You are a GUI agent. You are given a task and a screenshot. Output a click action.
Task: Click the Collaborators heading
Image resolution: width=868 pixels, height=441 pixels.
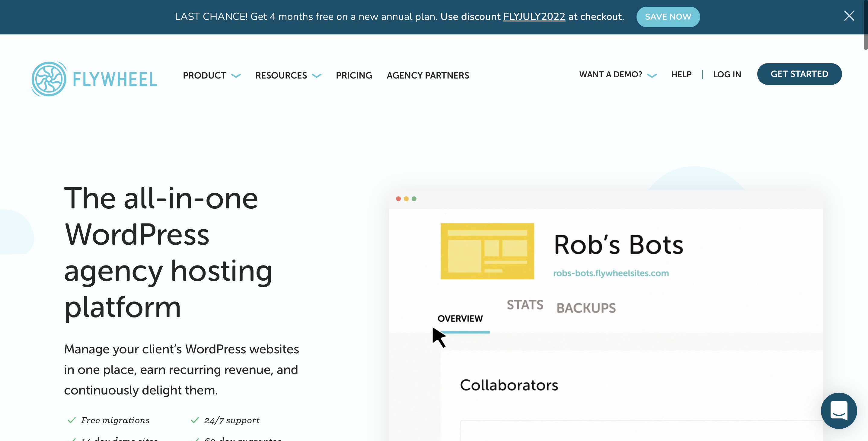coord(509,385)
